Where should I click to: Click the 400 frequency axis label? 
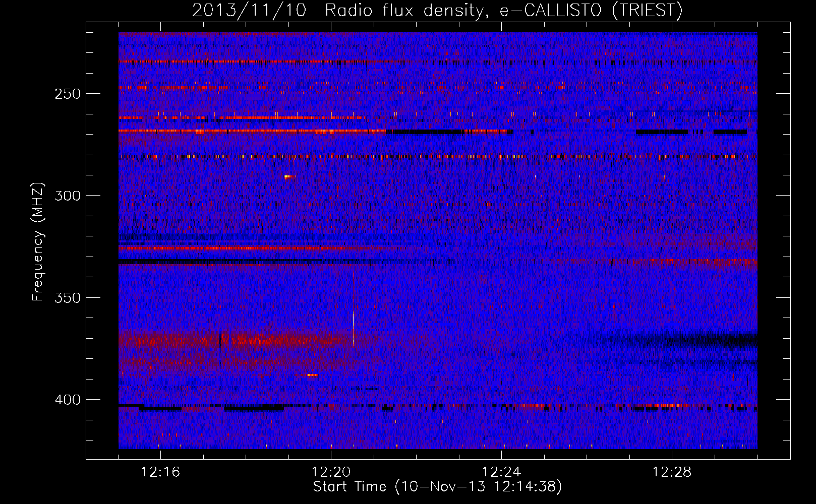pyautogui.click(x=68, y=400)
